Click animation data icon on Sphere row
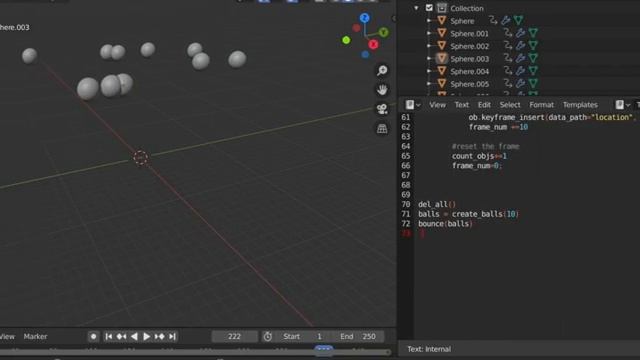The width and height of the screenshot is (640, 360). click(493, 20)
